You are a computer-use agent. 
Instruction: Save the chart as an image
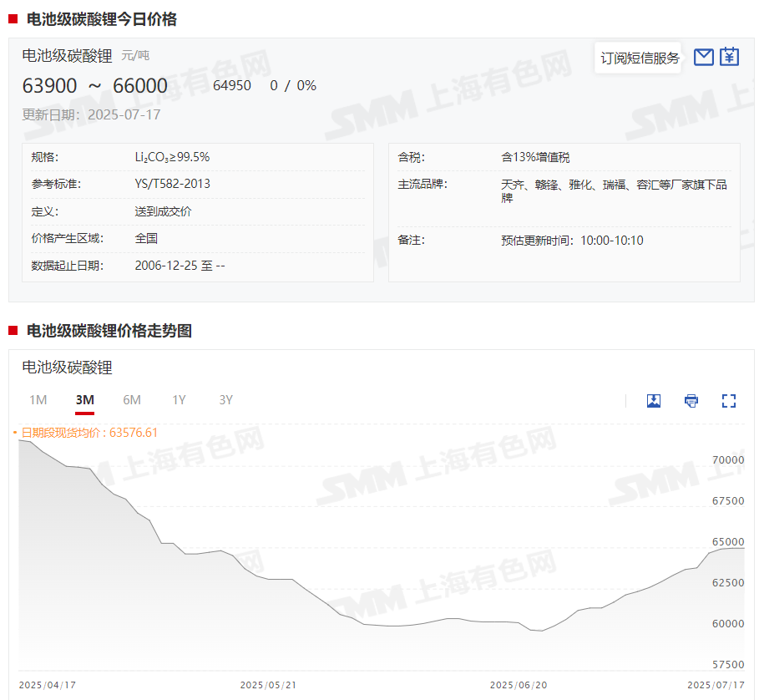654,401
